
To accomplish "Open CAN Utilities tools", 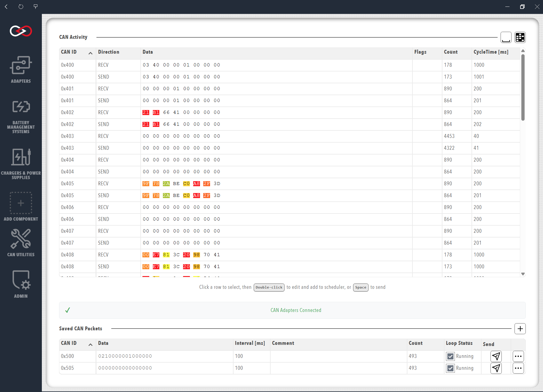I will (x=21, y=243).
